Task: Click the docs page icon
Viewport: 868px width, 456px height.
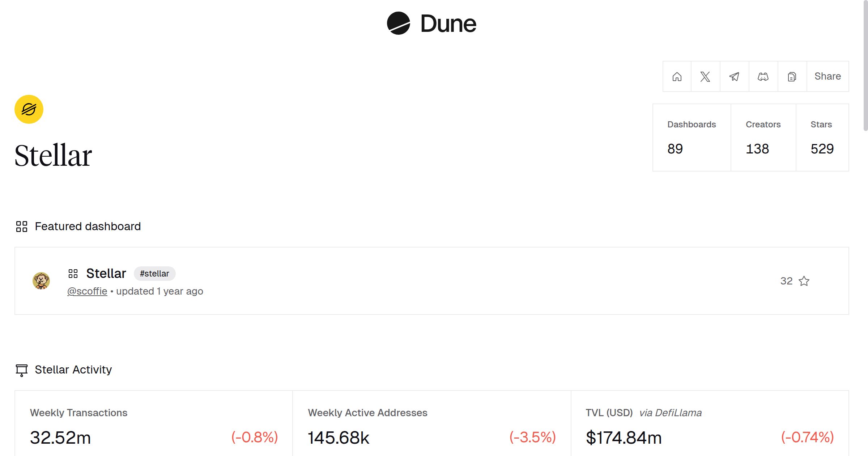Action: pos(792,76)
